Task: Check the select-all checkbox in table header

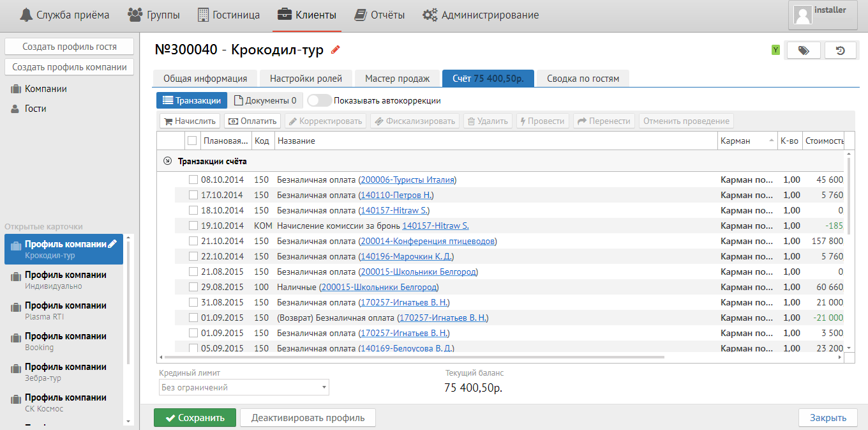Action: 192,141
